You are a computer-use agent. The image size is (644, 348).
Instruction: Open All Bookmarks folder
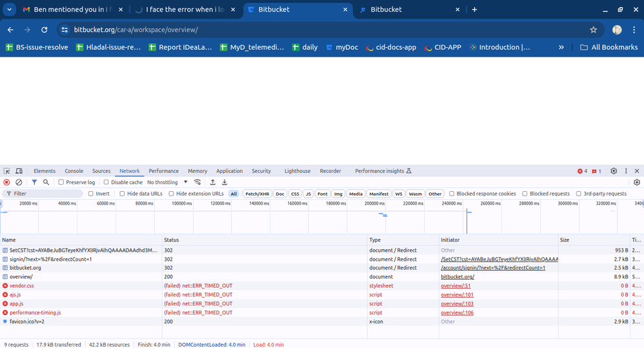609,47
